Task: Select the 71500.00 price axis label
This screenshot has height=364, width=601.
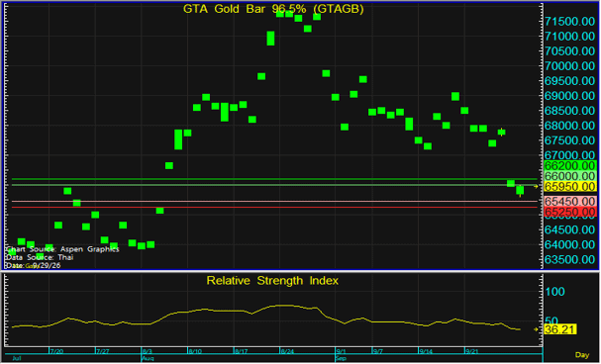Action: click(570, 22)
